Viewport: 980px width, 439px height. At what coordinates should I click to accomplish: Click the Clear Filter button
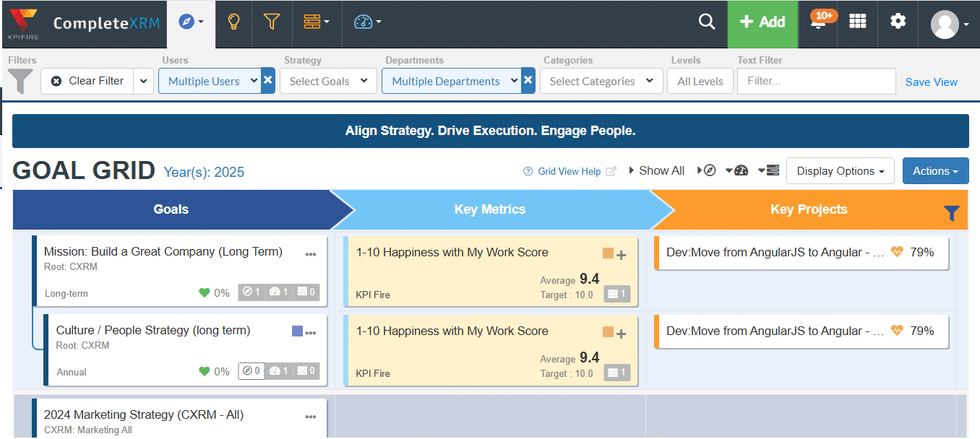pyautogui.click(x=87, y=81)
